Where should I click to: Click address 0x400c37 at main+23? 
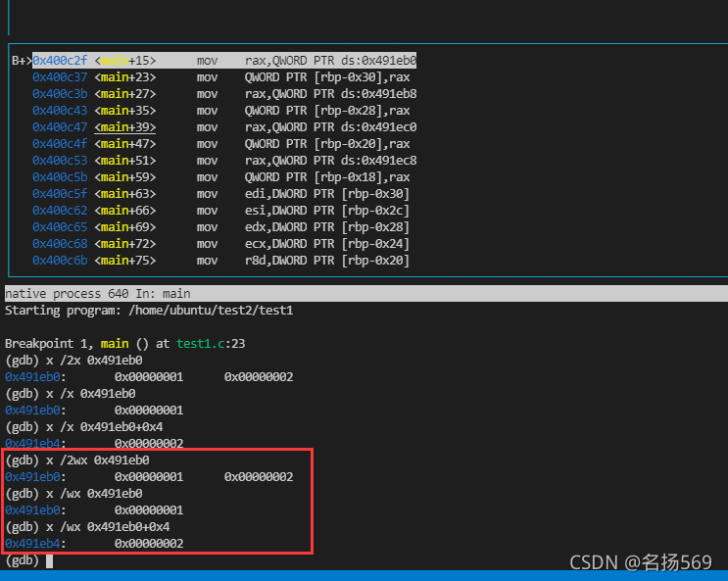coord(60,77)
